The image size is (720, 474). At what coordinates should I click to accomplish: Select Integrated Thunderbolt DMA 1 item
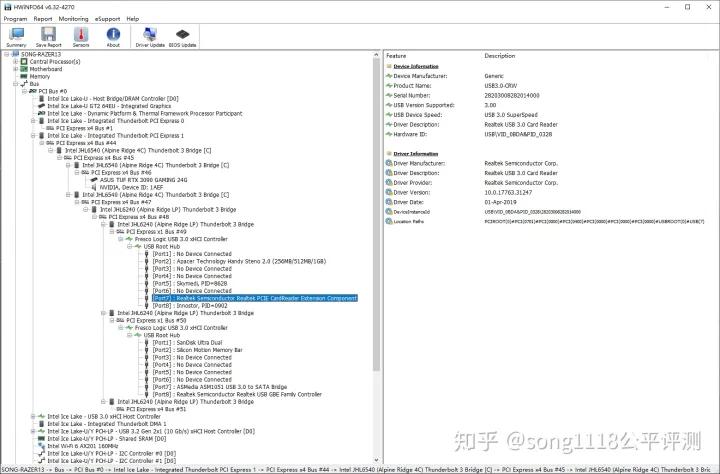tap(107, 424)
